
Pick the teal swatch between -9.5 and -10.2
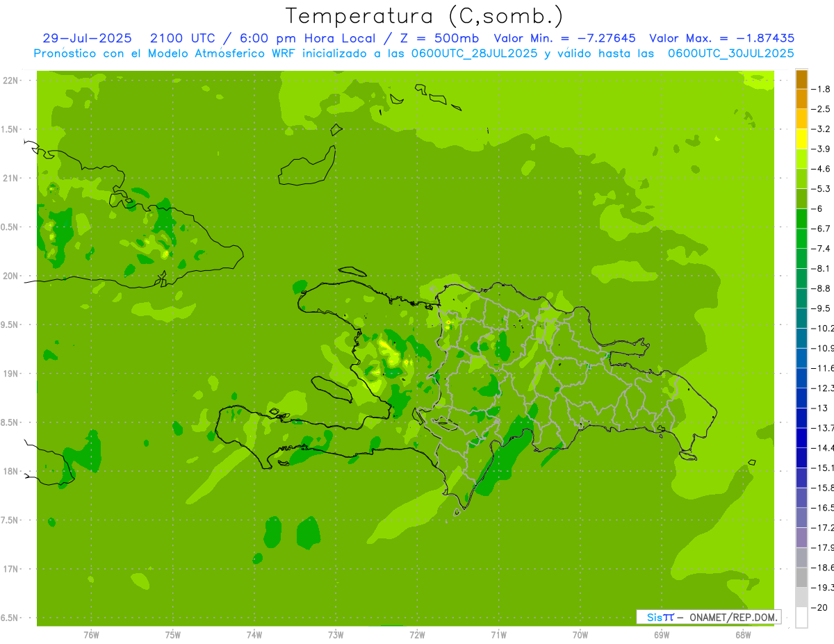pos(801,318)
